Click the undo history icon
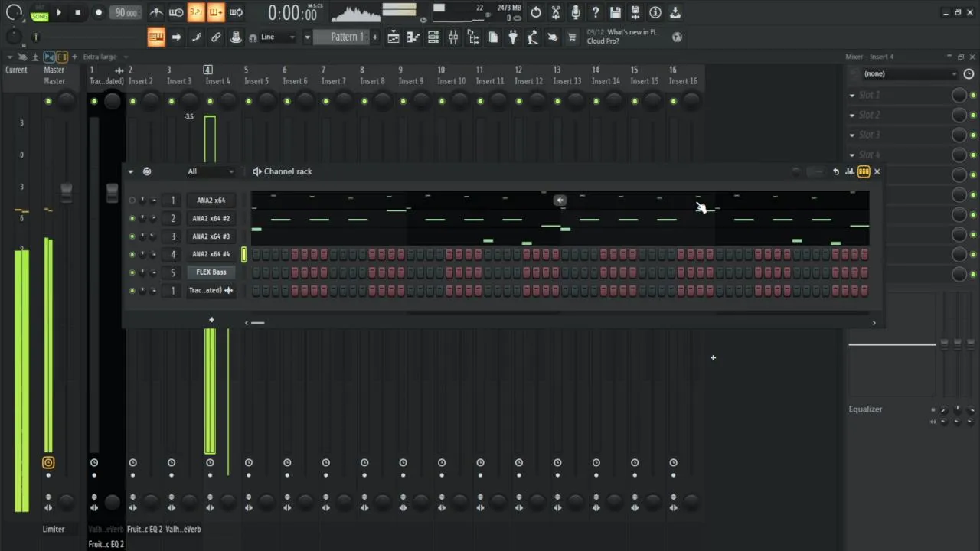Image resolution: width=980 pixels, height=551 pixels. coord(536,12)
